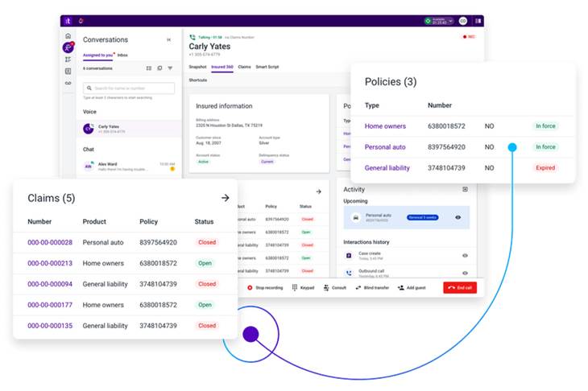
Task: Click the add icon in Activity panel
Action: coord(465,189)
